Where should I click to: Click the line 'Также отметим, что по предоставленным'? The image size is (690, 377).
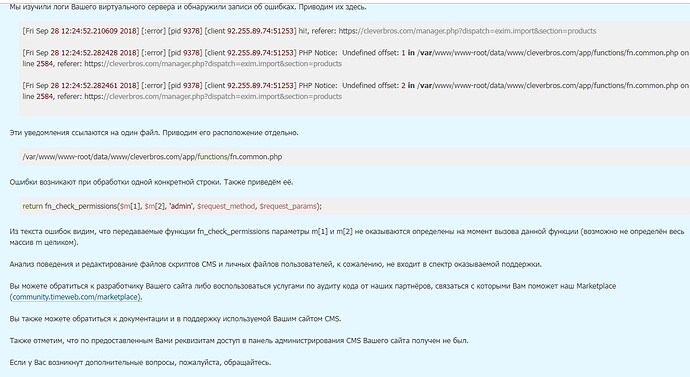coord(239,340)
